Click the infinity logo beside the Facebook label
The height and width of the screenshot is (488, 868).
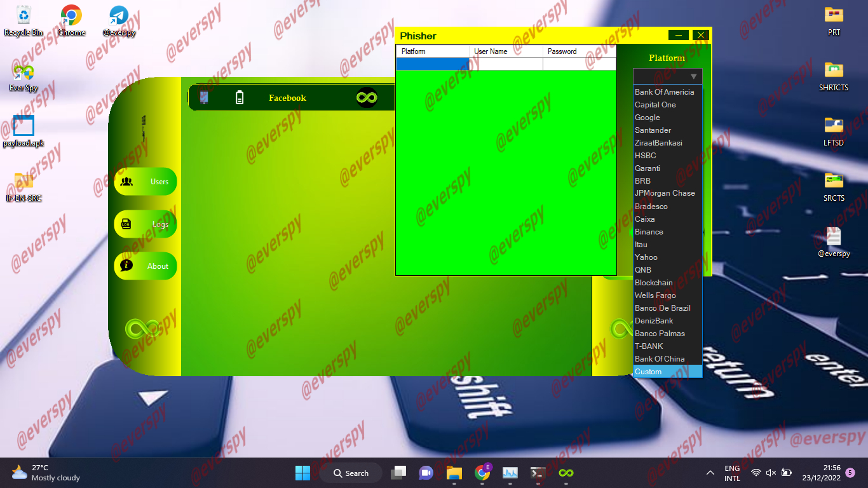pyautogui.click(x=367, y=97)
